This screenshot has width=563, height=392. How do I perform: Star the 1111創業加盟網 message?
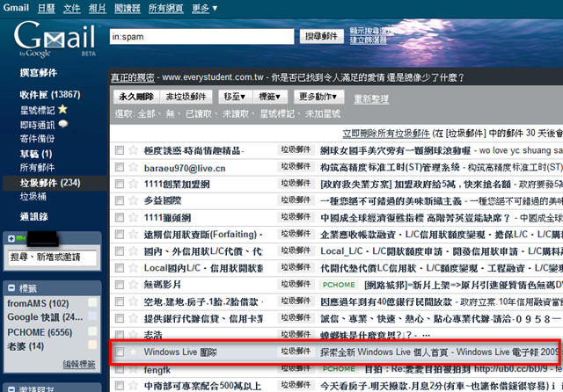point(133,184)
